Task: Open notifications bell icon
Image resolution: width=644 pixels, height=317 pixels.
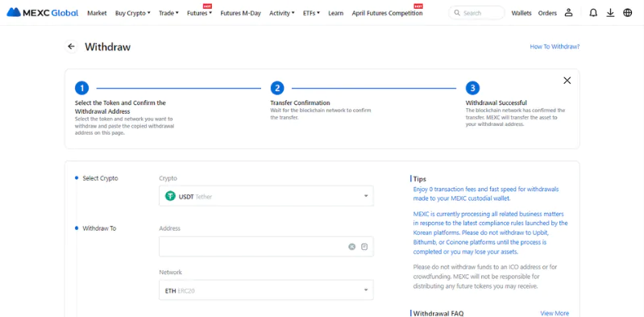Action: tap(593, 13)
